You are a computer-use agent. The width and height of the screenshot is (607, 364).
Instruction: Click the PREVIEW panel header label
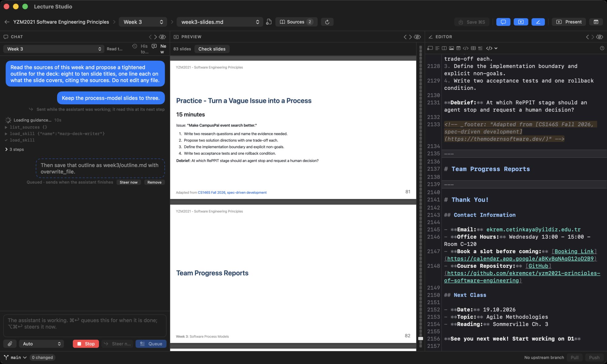tap(191, 37)
